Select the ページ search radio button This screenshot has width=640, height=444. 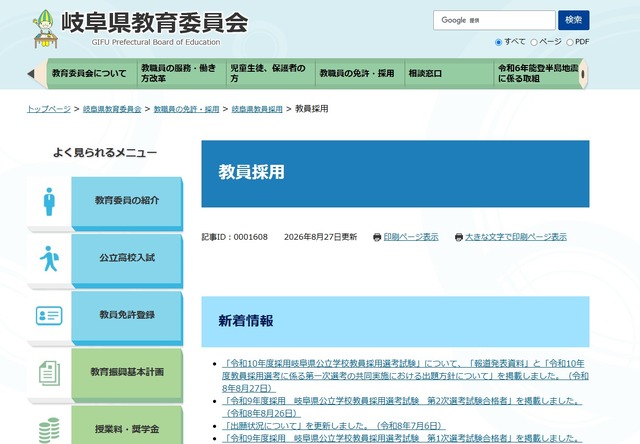tap(533, 42)
